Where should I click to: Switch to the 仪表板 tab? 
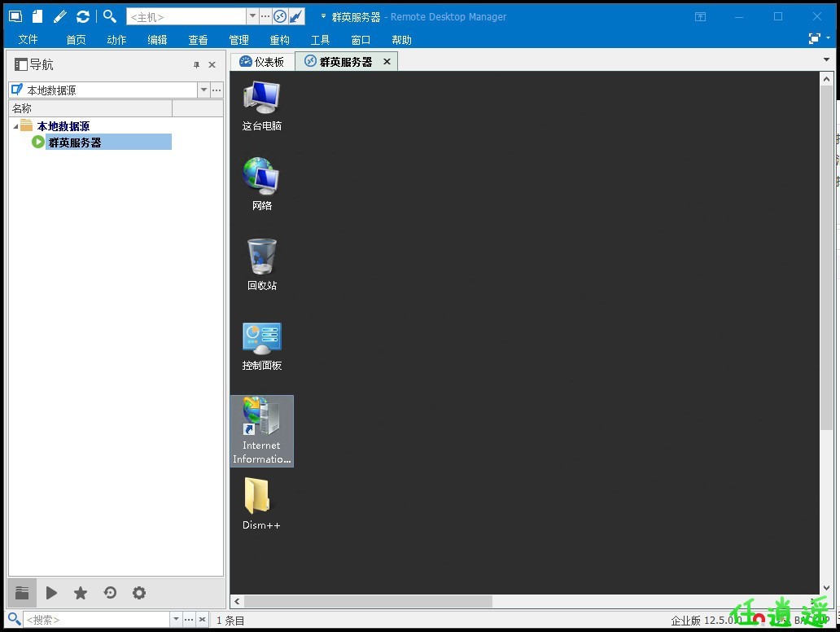[262, 62]
